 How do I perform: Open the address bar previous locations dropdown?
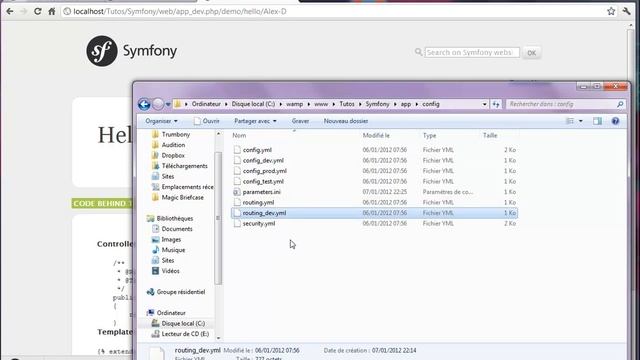click(x=484, y=104)
